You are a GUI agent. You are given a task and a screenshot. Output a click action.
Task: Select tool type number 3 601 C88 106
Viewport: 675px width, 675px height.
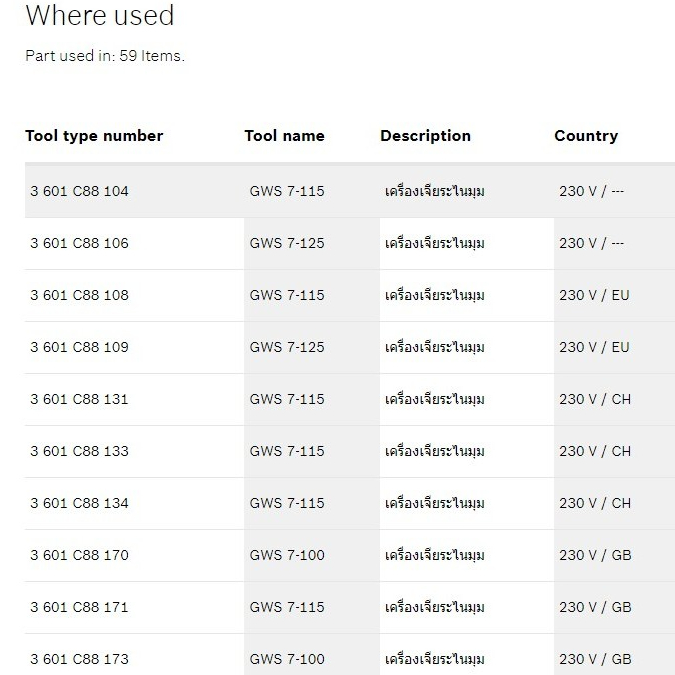[79, 243]
